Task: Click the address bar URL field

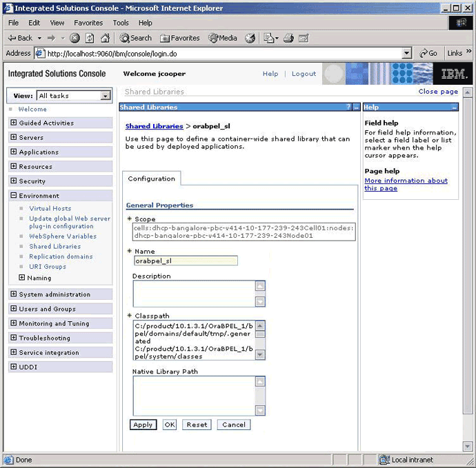Action: pyautogui.click(x=224, y=54)
